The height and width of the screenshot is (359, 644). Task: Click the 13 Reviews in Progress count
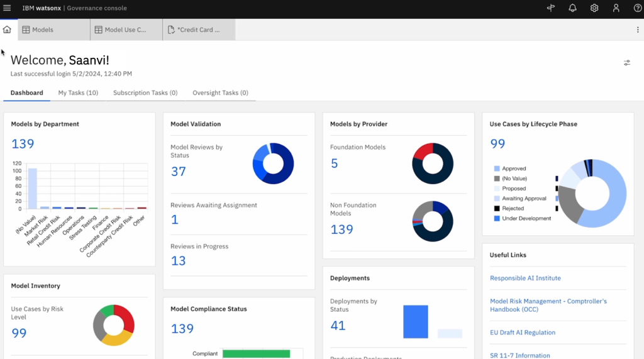178,261
